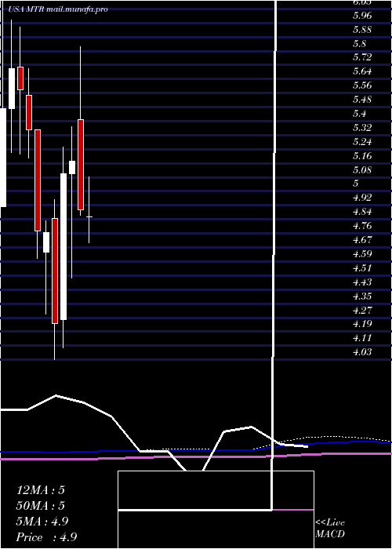Click the 4.27 price axis label
392x549 pixels.
(362, 311)
